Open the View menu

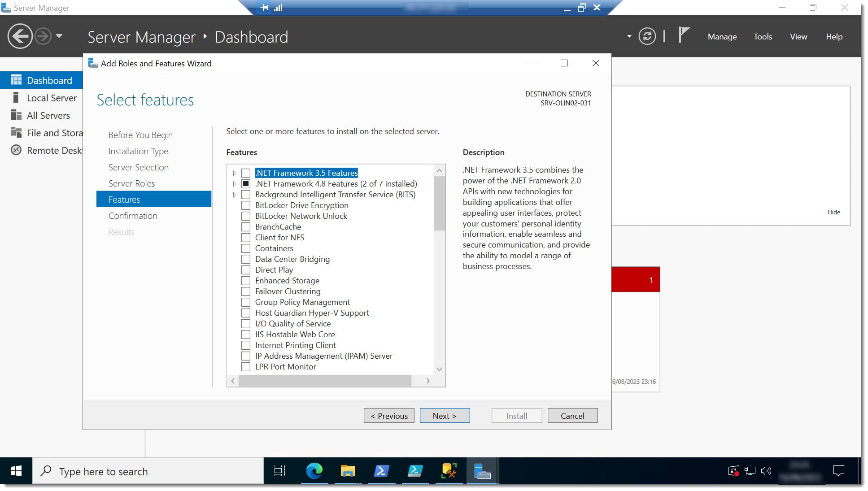(798, 37)
